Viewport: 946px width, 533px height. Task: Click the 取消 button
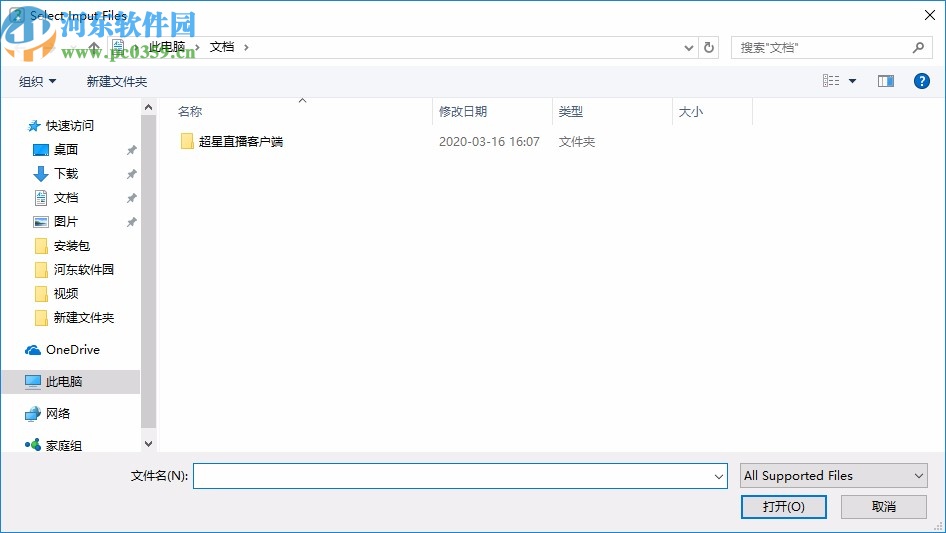coord(883,506)
